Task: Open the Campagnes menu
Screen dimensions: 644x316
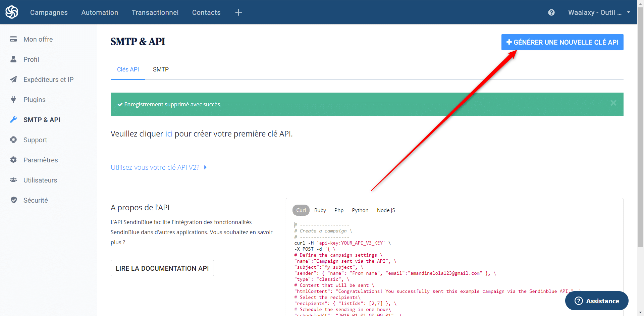Action: 49,12
